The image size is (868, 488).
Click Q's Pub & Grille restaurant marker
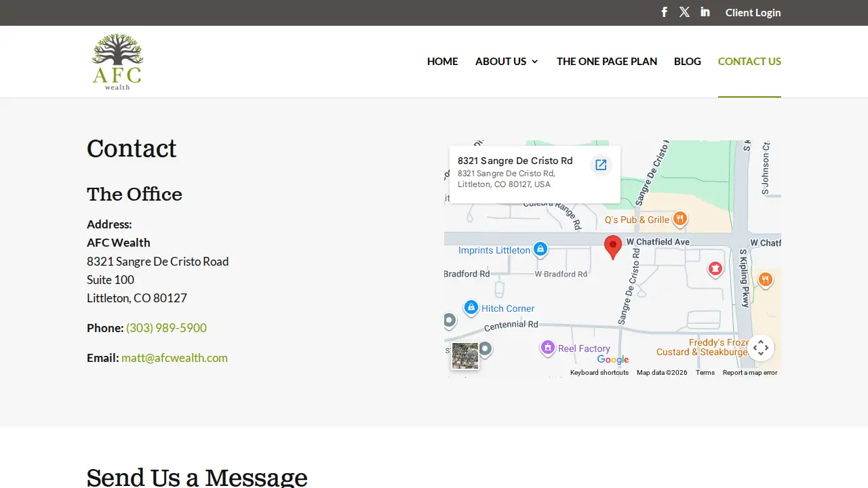[680, 219]
